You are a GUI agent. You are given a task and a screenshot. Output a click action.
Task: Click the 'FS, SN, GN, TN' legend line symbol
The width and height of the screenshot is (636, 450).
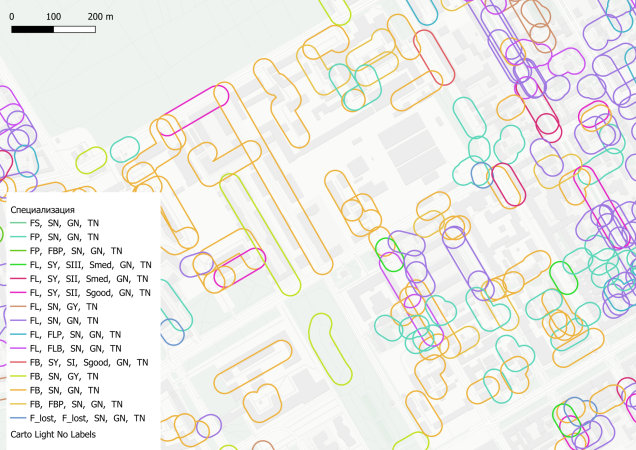18,223
